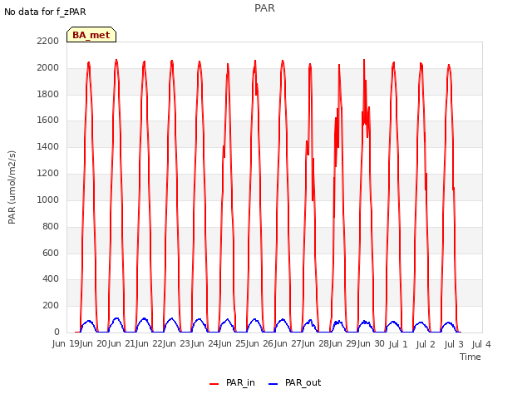
Task: Click the 600 y-axis tick label
Action: click(51, 253)
